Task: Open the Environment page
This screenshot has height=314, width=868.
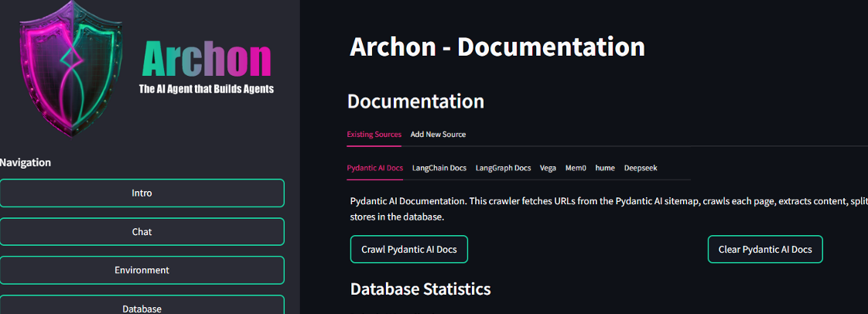Action: pos(142,270)
